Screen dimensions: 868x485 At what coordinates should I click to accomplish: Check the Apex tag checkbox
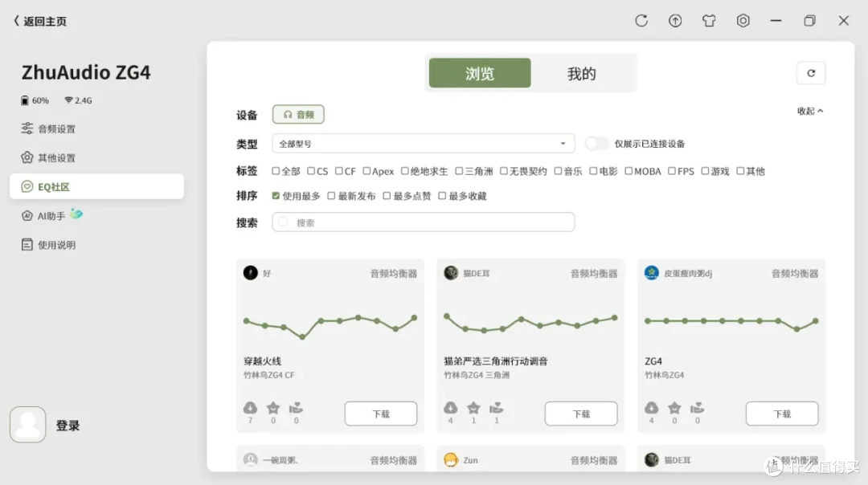click(x=366, y=172)
